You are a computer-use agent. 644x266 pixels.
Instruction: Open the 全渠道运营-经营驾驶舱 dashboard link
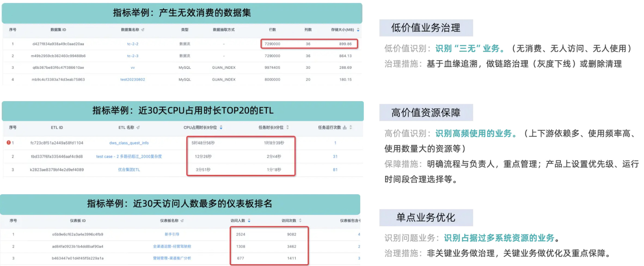click(172, 246)
